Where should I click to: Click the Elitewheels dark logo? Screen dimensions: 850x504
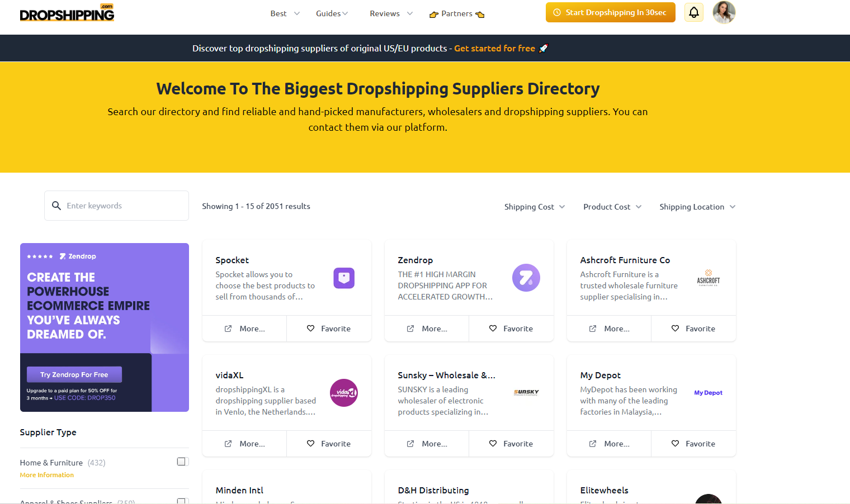[x=709, y=498]
